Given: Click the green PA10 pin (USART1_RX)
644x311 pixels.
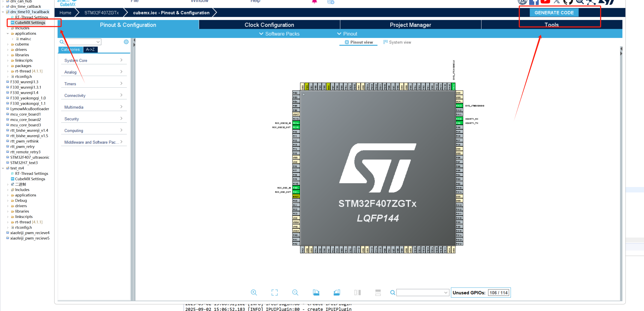Looking at the screenshot, I should [459, 119].
